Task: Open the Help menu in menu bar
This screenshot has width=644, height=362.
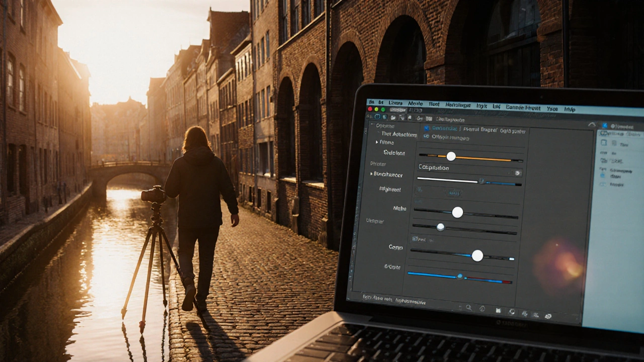Action: coord(570,109)
